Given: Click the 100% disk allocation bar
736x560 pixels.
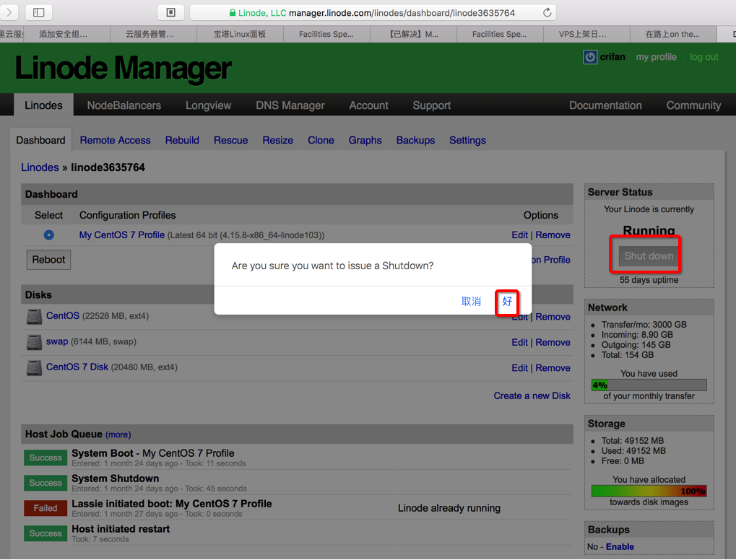Looking at the screenshot, I should coord(649,491).
